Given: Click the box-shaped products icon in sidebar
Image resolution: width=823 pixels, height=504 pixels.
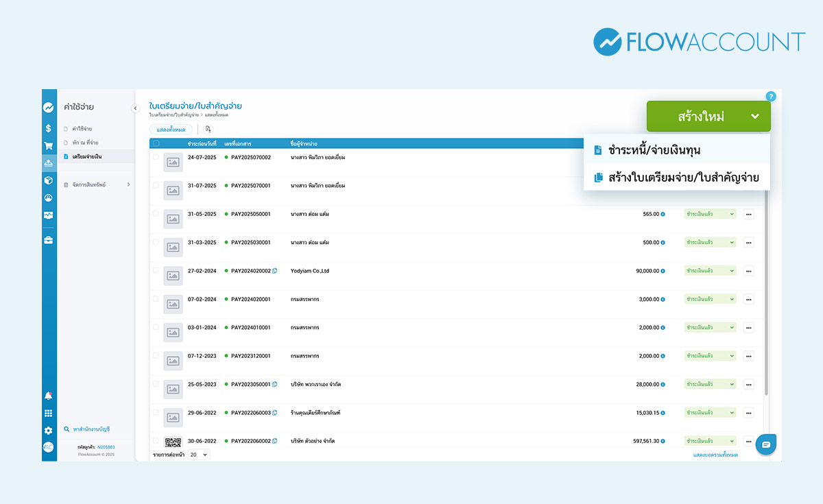Looking at the screenshot, I should click(x=49, y=180).
